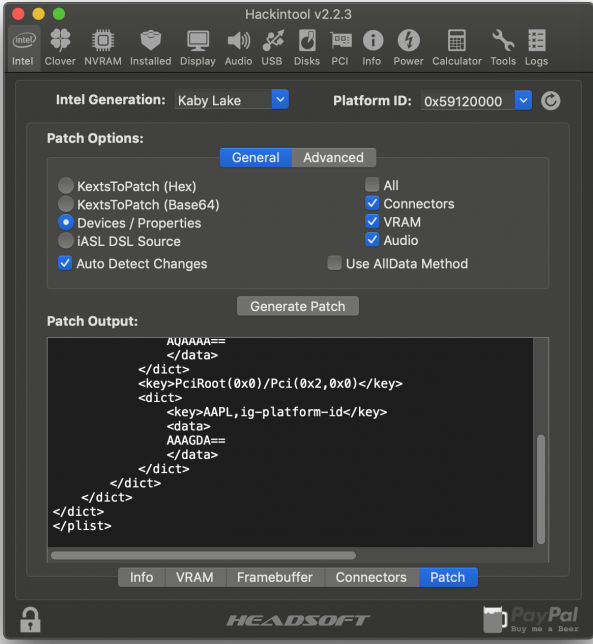The height and width of the screenshot is (644, 593).
Task: Switch to the USB section
Action: 272,48
